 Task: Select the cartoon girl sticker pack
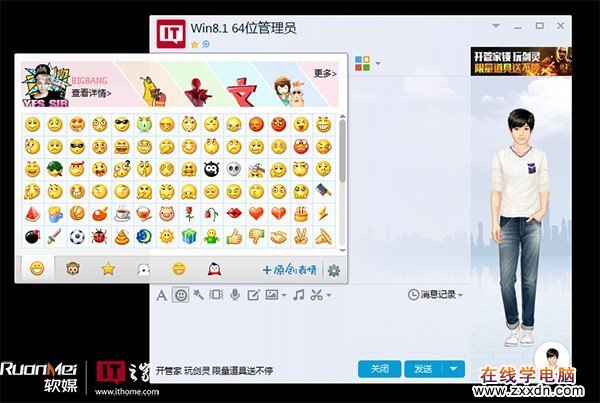point(289,91)
